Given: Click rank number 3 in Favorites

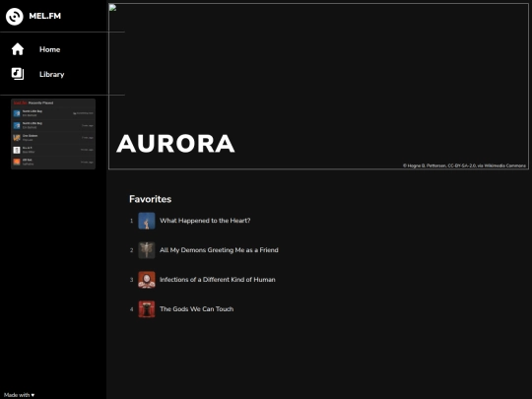Looking at the screenshot, I should (132, 280).
